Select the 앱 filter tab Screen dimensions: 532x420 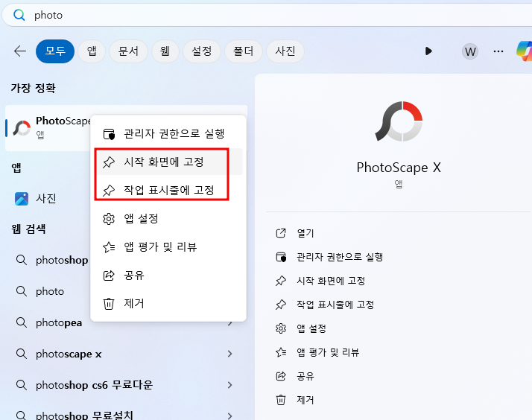(92, 51)
